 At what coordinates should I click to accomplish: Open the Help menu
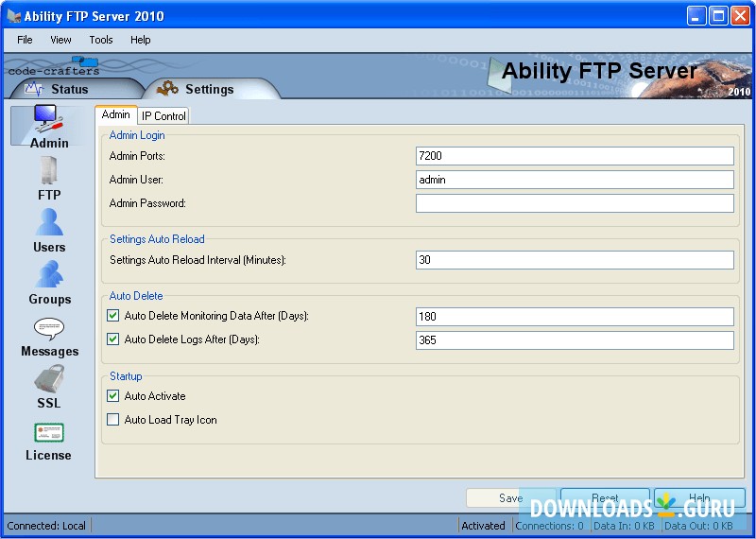click(x=140, y=40)
